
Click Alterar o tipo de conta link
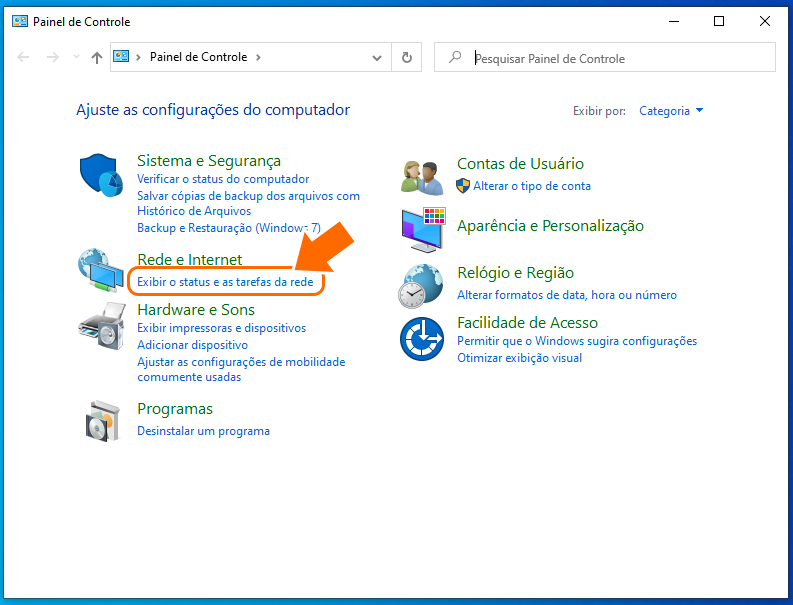coord(532,186)
